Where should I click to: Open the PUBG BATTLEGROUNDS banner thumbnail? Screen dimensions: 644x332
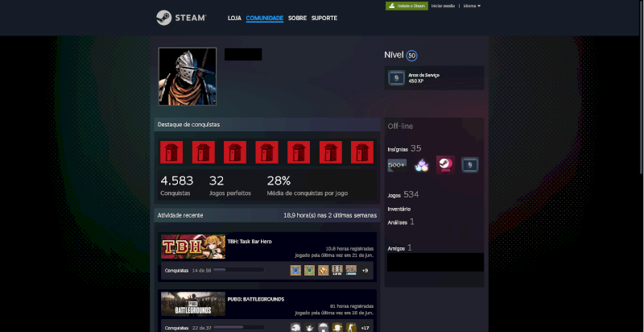[x=193, y=304]
